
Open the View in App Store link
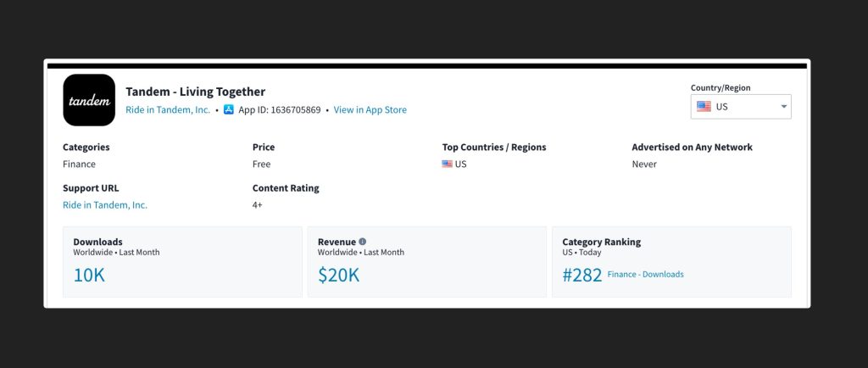(x=370, y=110)
